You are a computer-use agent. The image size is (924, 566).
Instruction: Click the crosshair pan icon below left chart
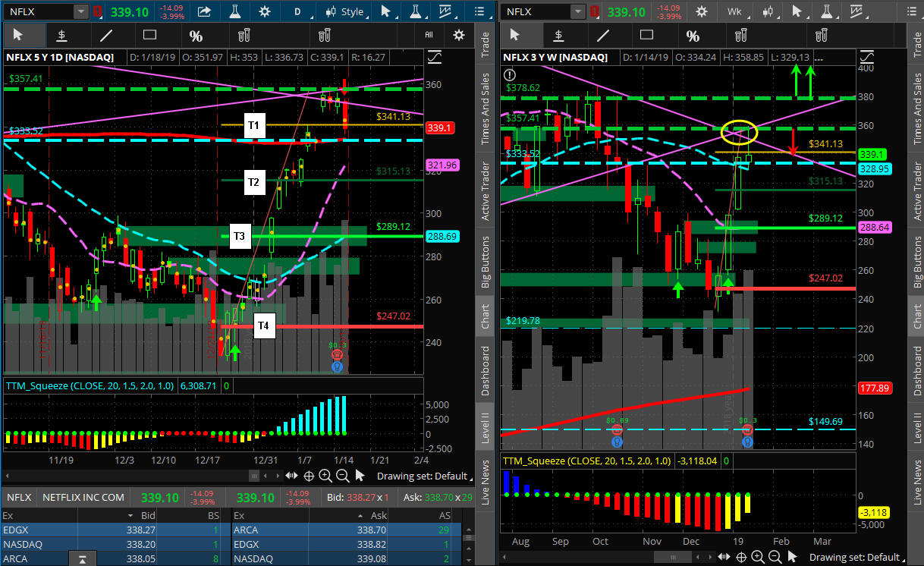tap(309, 476)
